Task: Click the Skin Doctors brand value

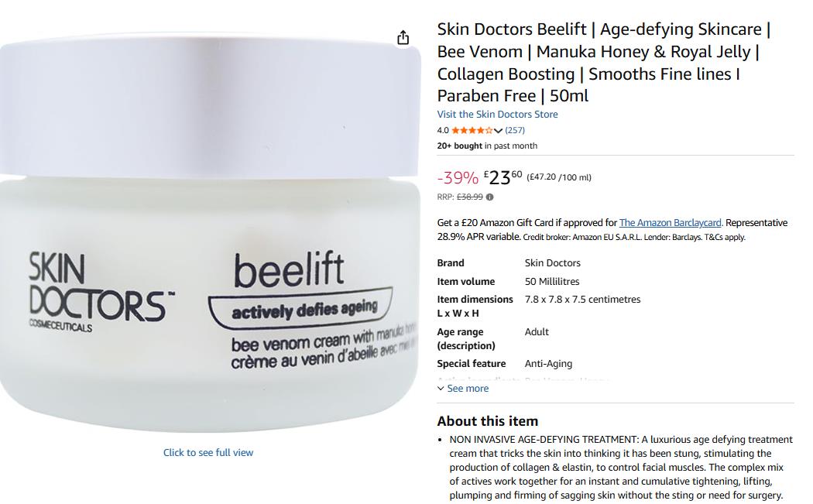Action: [552, 263]
